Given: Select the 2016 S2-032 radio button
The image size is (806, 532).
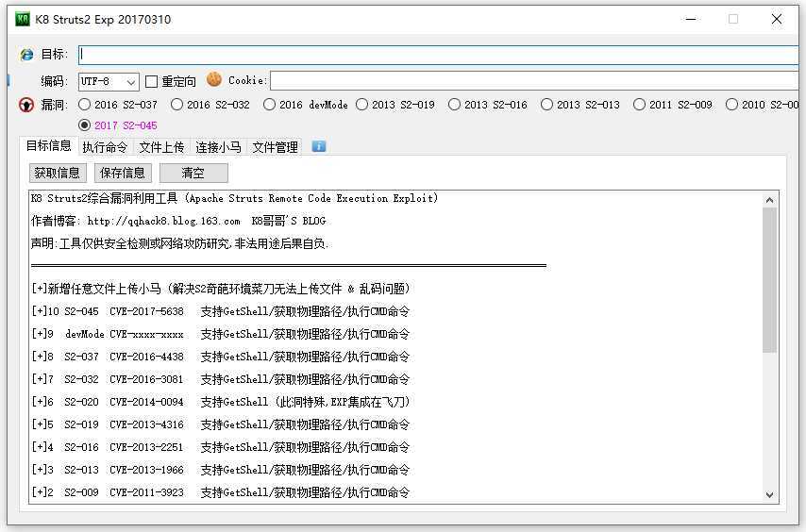Looking at the screenshot, I should (x=176, y=105).
